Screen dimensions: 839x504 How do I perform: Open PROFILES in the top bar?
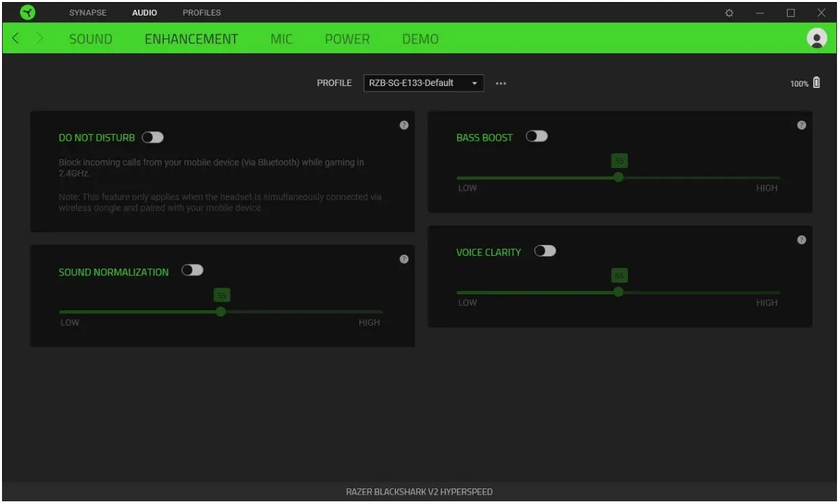(202, 13)
